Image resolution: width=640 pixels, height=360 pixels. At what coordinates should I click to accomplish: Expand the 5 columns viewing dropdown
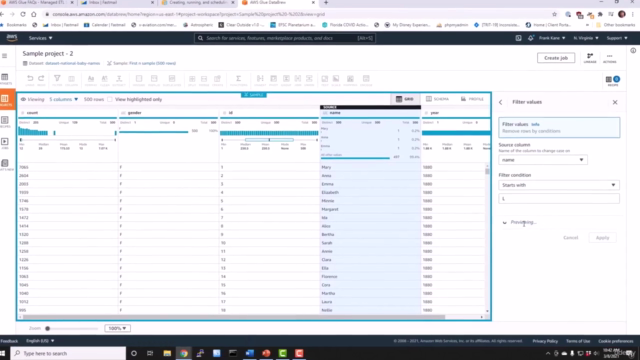pos(64,99)
